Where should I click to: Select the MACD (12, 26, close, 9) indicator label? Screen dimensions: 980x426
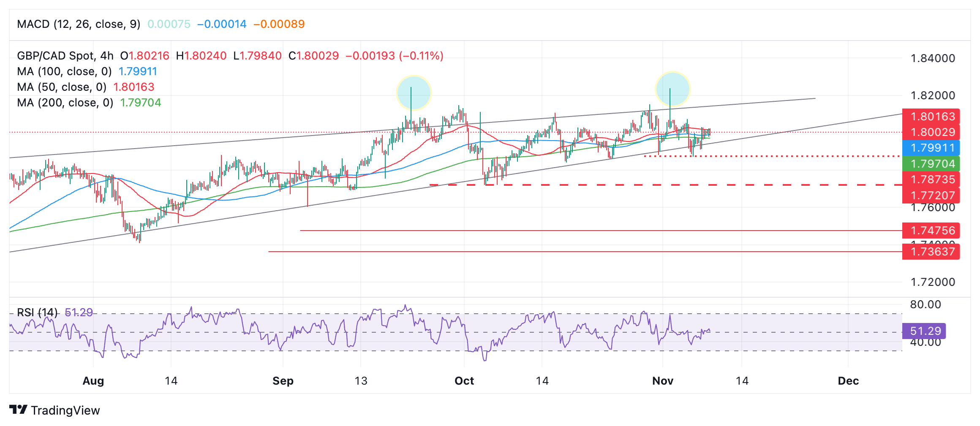(x=79, y=24)
